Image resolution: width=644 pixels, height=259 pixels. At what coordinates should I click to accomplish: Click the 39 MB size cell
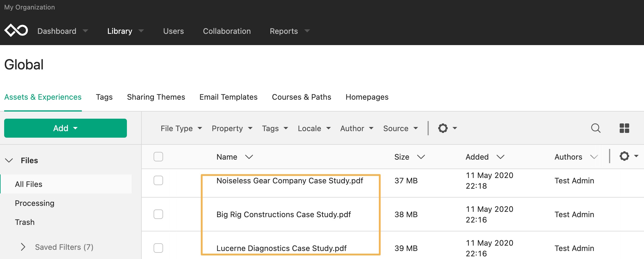(406, 248)
